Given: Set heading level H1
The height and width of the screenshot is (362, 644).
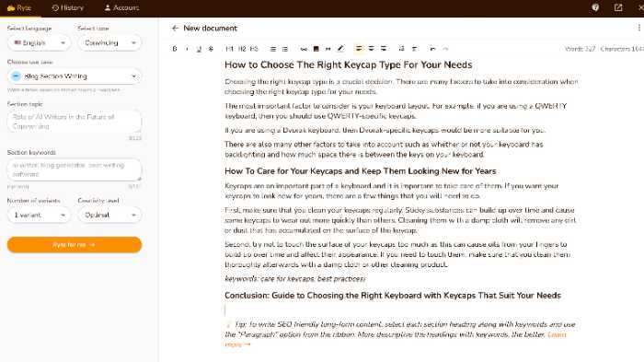Looking at the screenshot, I should [229, 49].
